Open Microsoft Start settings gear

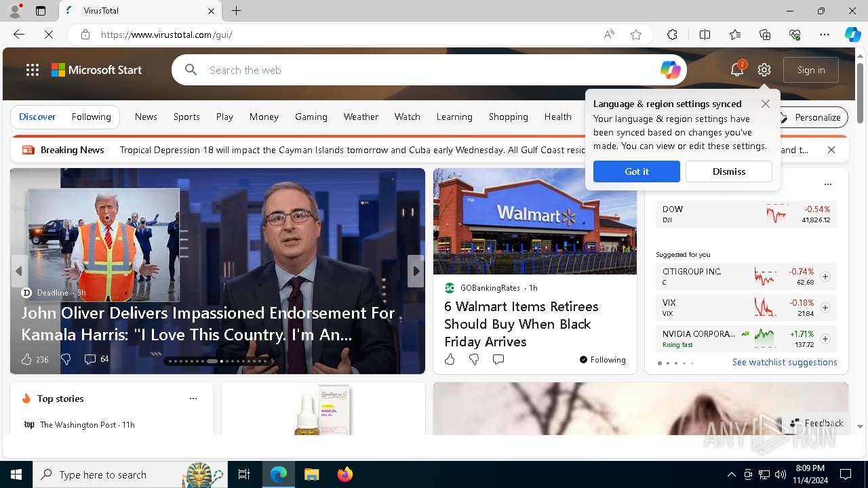coord(764,70)
